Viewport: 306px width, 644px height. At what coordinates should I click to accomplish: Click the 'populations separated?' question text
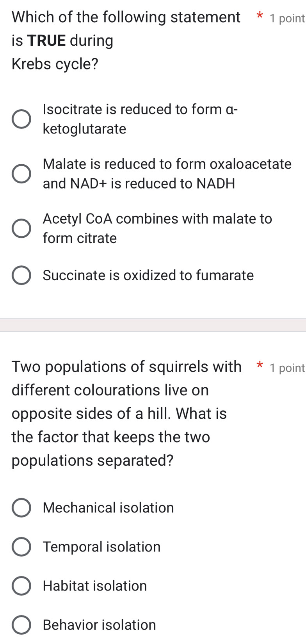(92, 461)
